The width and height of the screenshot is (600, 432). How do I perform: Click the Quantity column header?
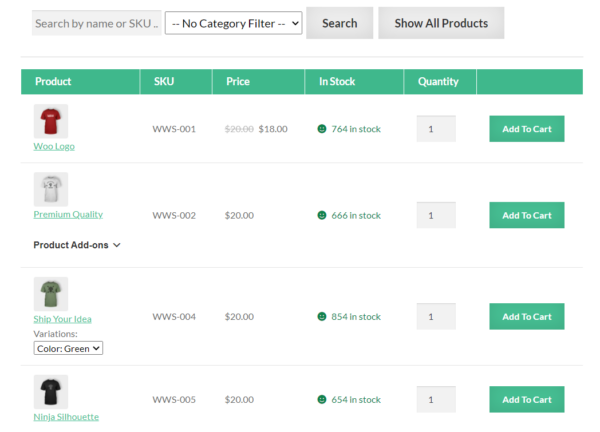(x=438, y=82)
